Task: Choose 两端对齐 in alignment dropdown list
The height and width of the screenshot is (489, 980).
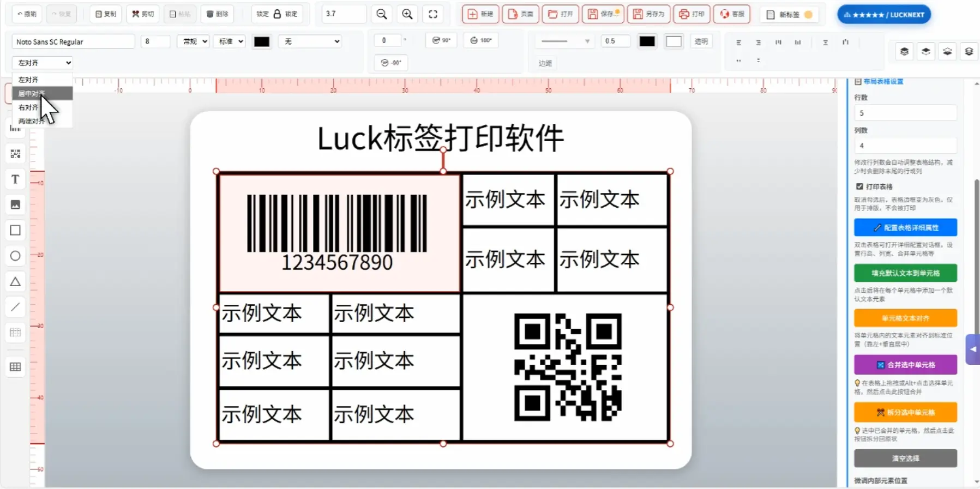Action: 43,121
